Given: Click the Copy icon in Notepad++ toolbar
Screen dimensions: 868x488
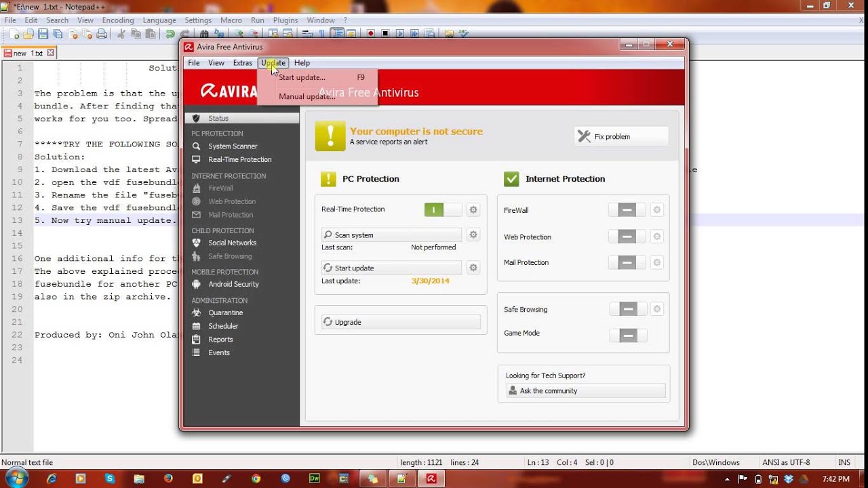Looking at the screenshot, I should pos(136,33).
